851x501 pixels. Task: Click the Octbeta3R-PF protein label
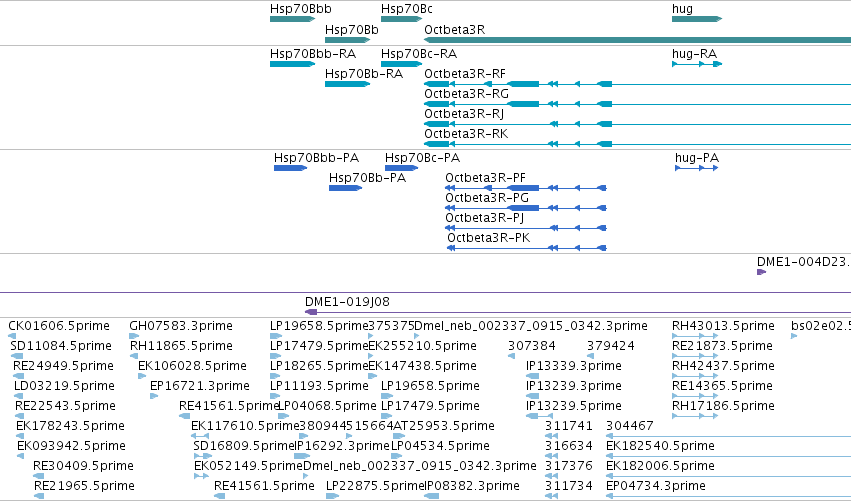pyautogui.click(x=485, y=178)
